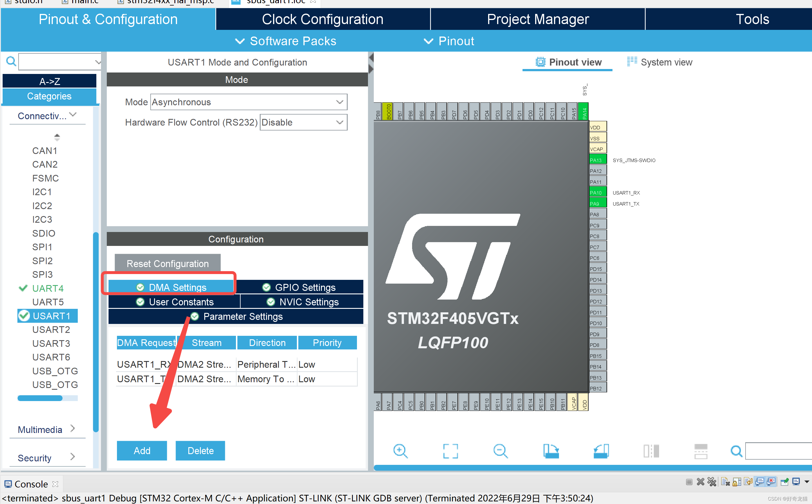The image size is (812, 504).
Task: Focus the peripheral search input field
Action: 59,62
